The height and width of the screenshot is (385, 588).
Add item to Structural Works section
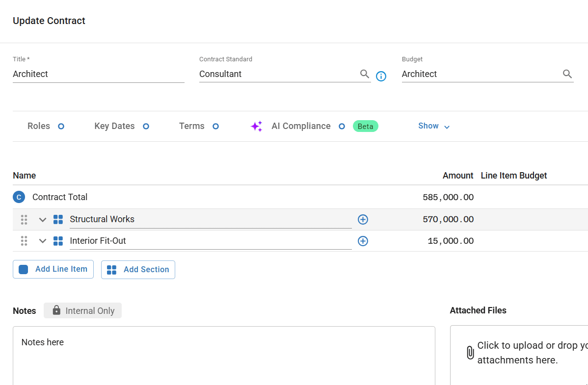(x=363, y=219)
